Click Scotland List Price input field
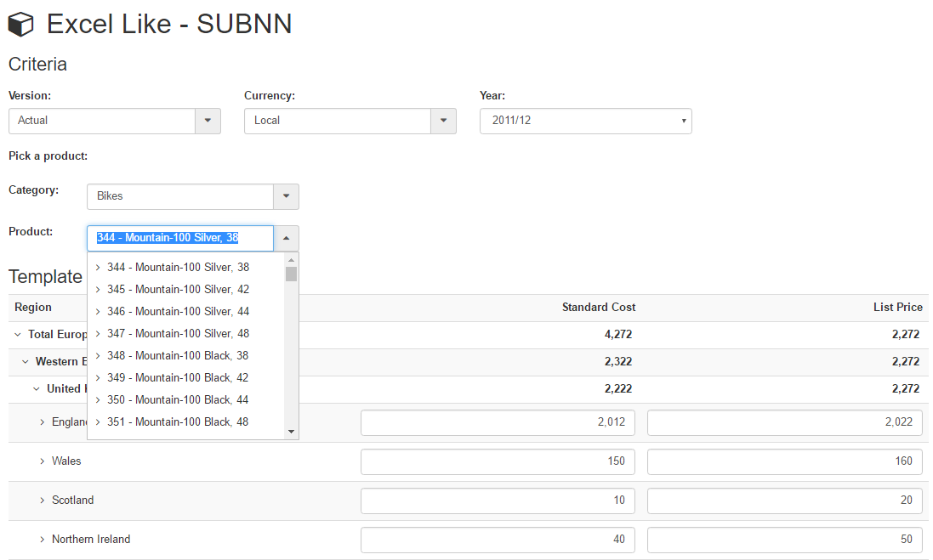This screenshot has height=560, width=933. [784, 501]
